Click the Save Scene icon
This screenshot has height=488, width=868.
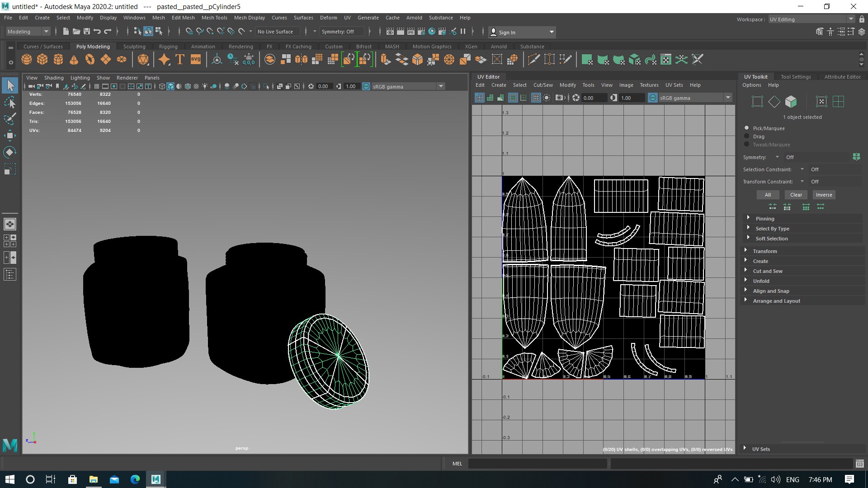(x=87, y=31)
